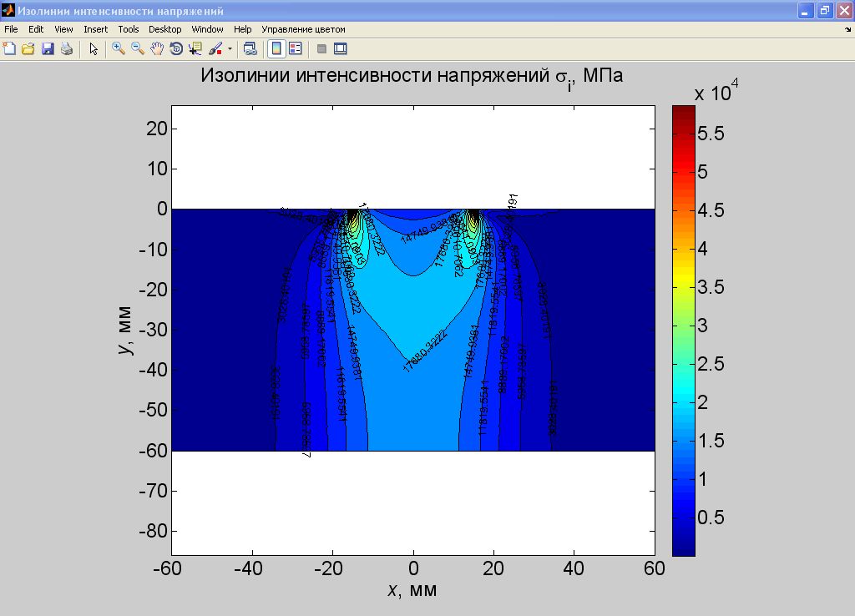The width and height of the screenshot is (855, 616).
Task: Select the Zoom Out tool
Action: [x=138, y=49]
